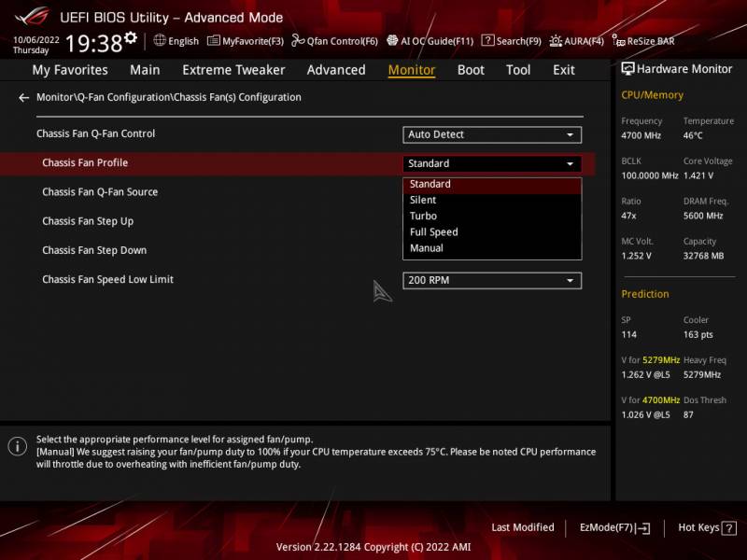Open Qfan Control(F6) fan icon

(x=298, y=41)
